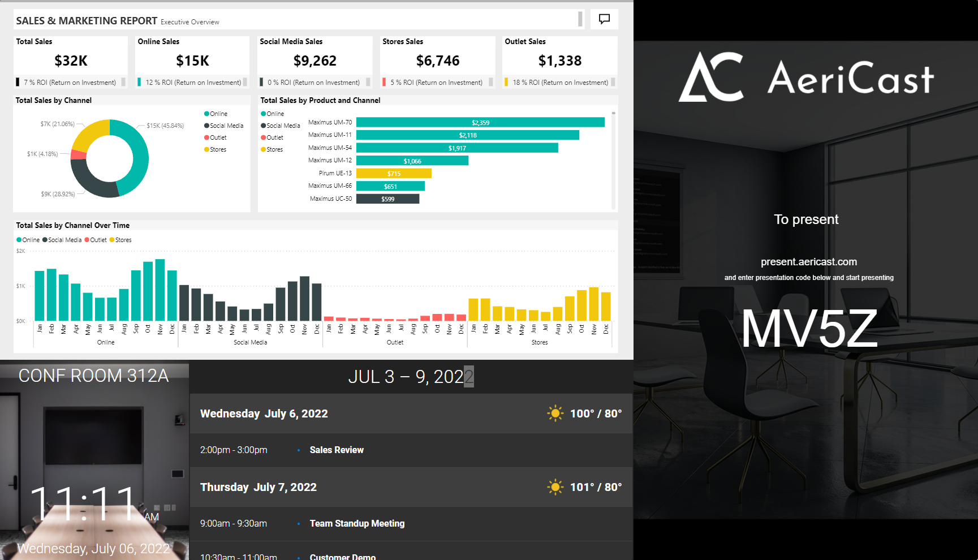Select Outlet in Channel Over Time legend
This screenshot has height=560, width=978.
pos(96,240)
